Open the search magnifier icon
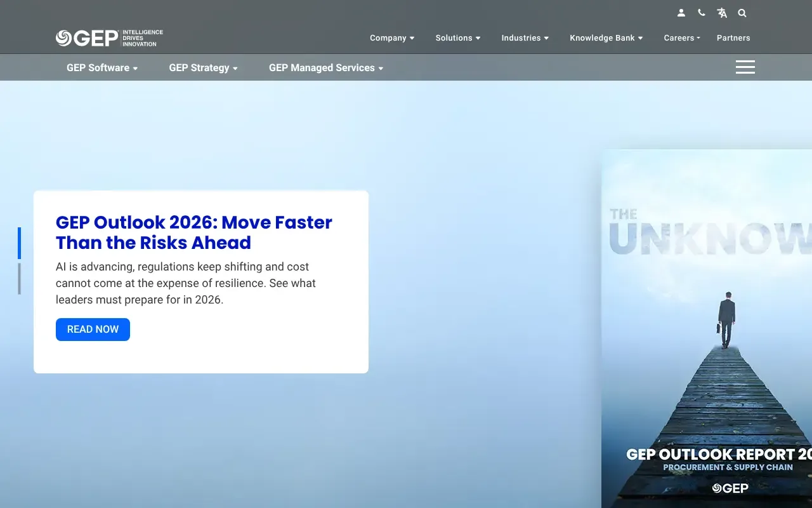Viewport: 812px width, 508px height. 742,13
